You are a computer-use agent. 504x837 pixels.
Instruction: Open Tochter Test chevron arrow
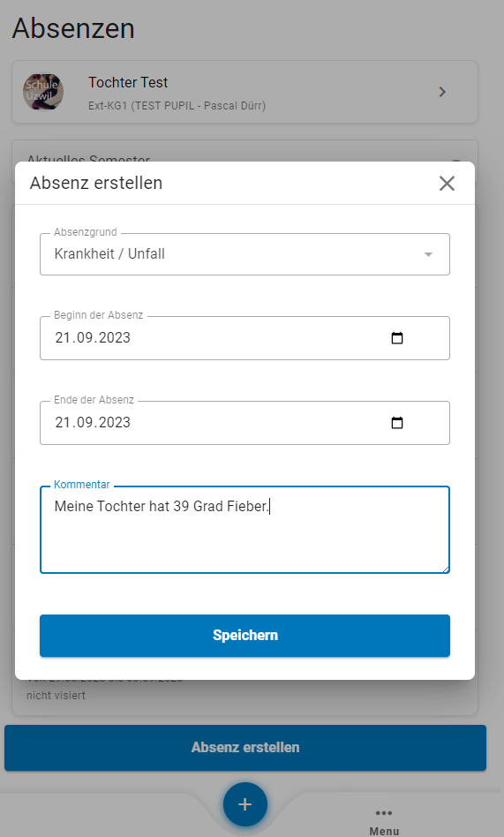click(x=442, y=92)
